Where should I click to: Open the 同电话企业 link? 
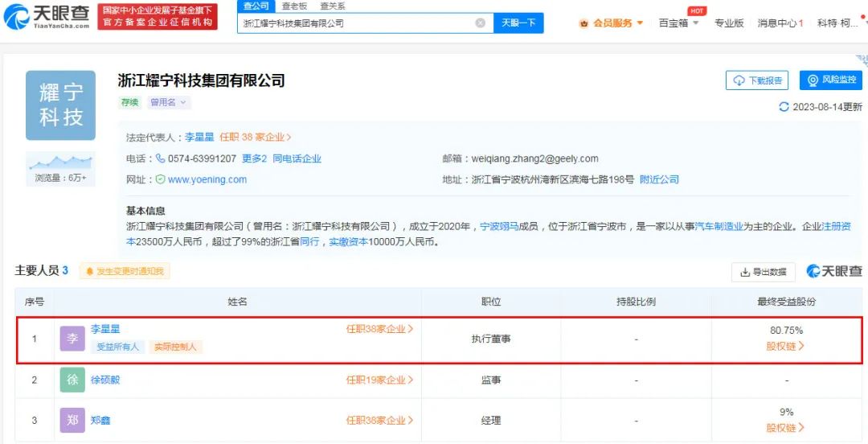click(297, 158)
